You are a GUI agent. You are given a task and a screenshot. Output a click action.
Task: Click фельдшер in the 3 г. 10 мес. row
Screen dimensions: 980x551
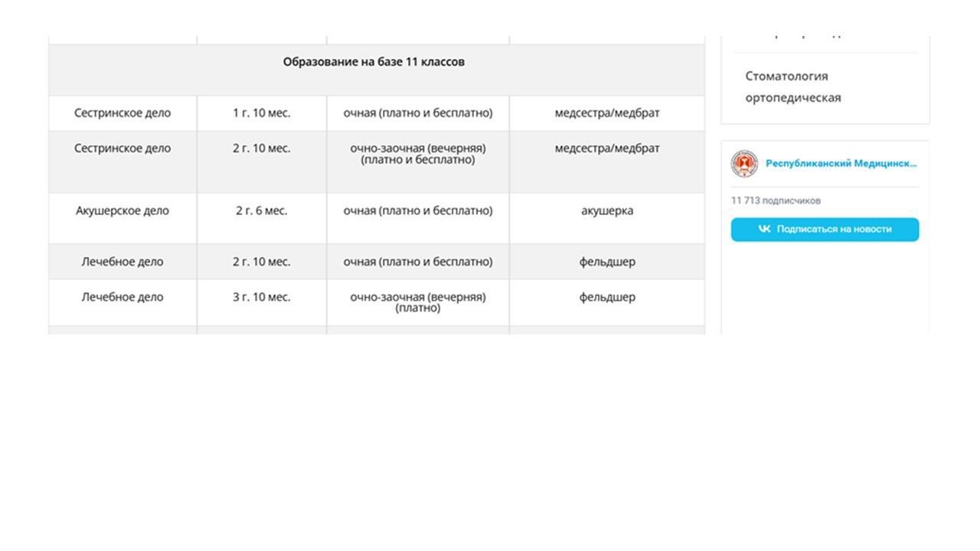pyautogui.click(x=606, y=297)
